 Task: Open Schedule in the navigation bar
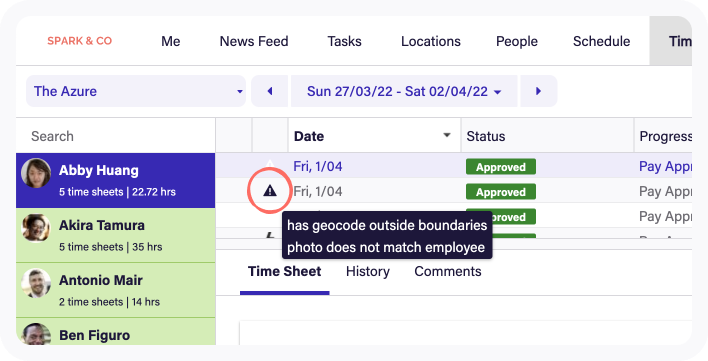click(x=601, y=41)
